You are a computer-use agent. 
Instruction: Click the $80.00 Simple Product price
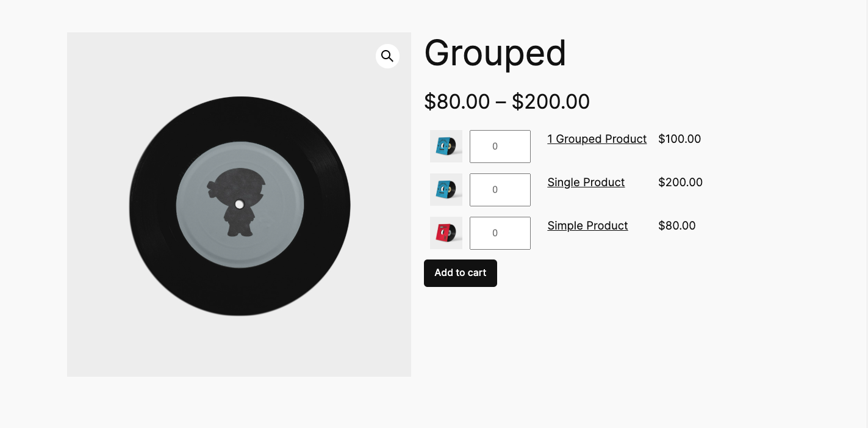point(676,226)
